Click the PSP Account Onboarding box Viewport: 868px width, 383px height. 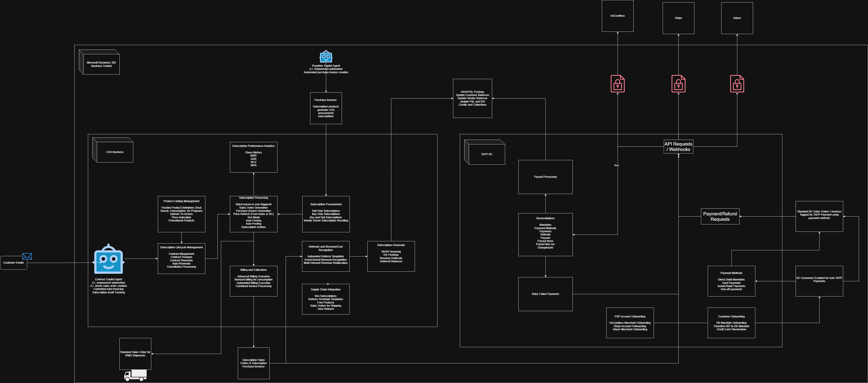(630, 323)
